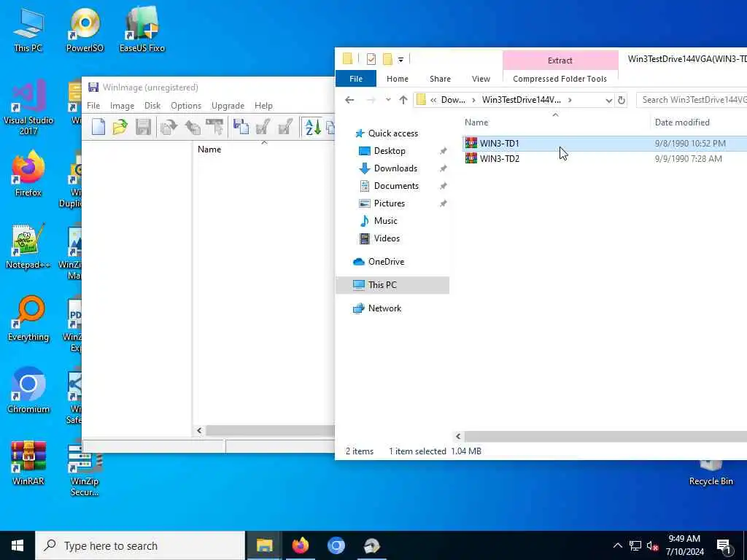
Task: Click the Inject files floppy icon in WinImage
Action: click(x=241, y=127)
